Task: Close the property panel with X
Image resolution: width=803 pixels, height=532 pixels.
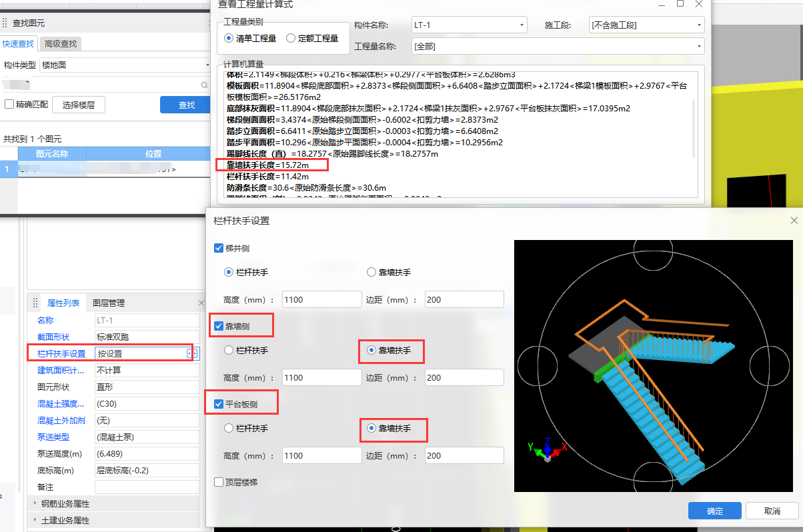Action: pyautogui.click(x=201, y=303)
